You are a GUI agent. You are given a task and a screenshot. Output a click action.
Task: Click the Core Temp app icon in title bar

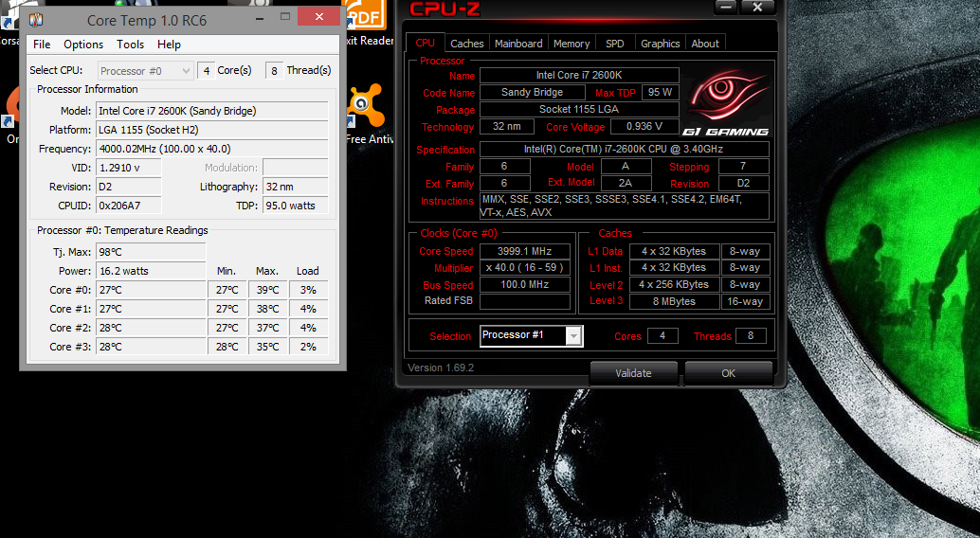tap(36, 20)
